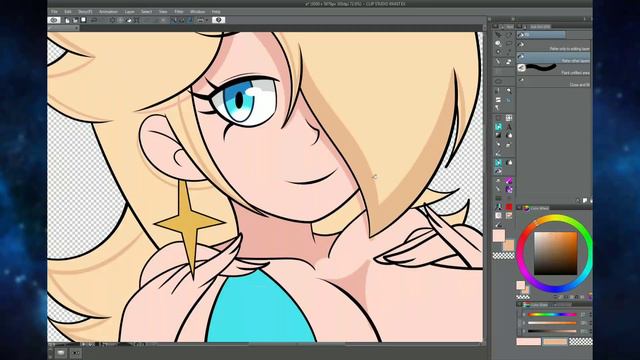Select the Refer only to editing layer sub tool
The width and height of the screenshot is (640, 360).
tap(554, 46)
